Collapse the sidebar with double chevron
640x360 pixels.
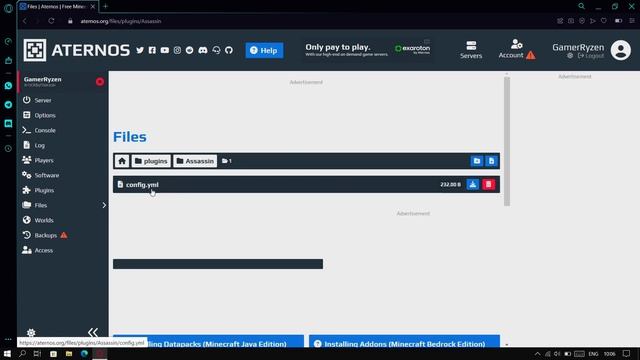click(93, 332)
